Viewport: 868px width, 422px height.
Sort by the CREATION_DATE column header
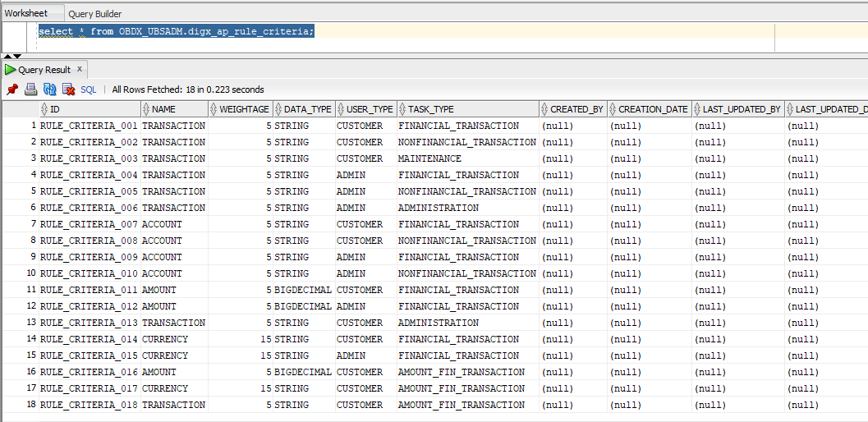tap(650, 109)
